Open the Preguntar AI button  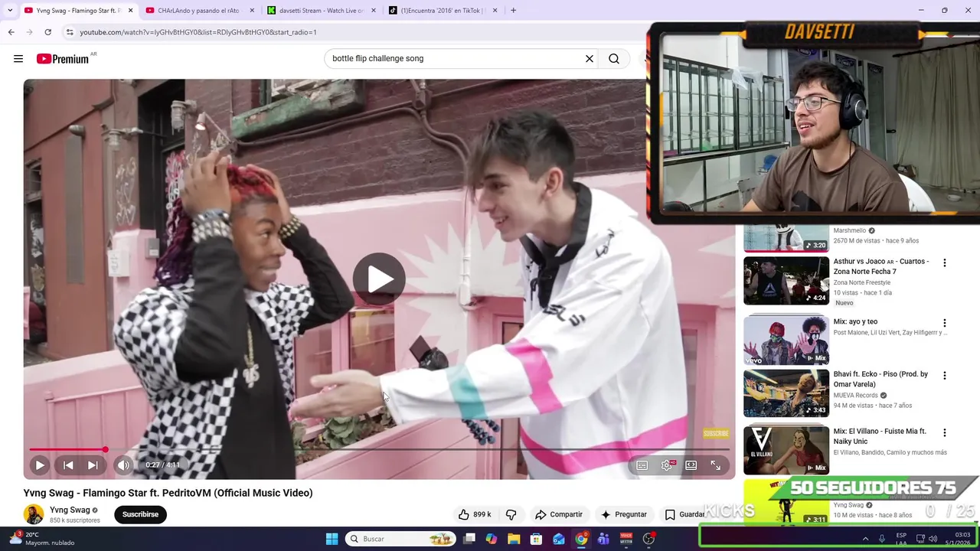[x=624, y=514]
